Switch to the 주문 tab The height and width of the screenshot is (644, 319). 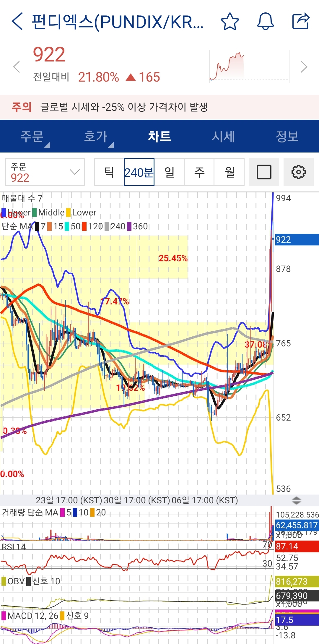click(32, 136)
